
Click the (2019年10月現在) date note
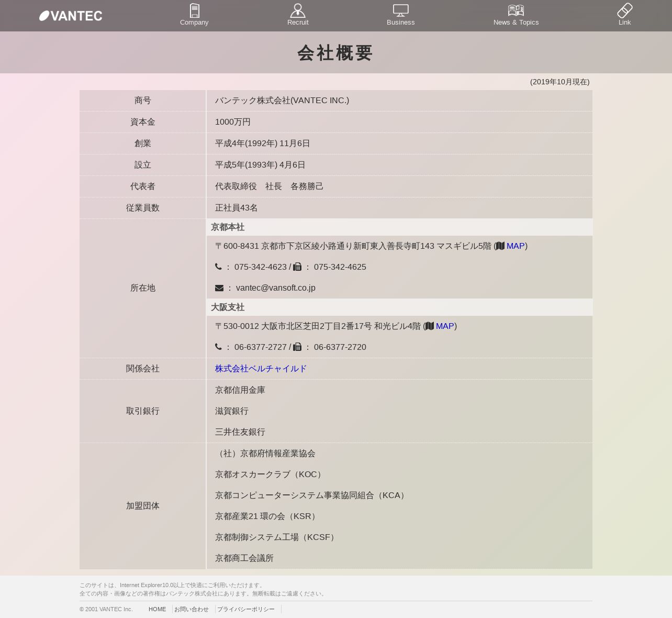tap(560, 82)
